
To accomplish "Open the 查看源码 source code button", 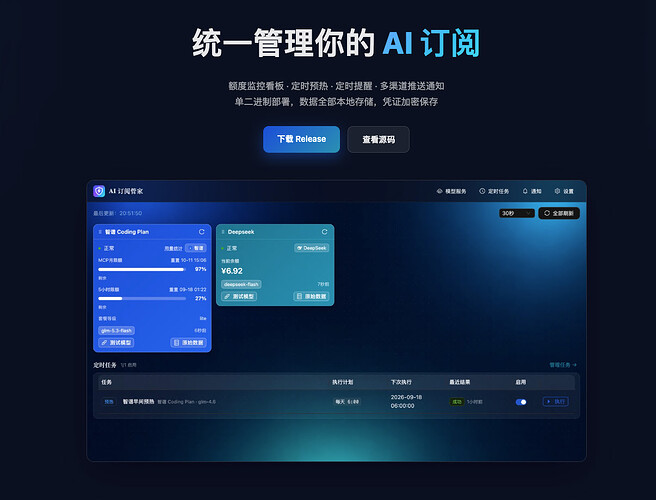I will (378, 139).
